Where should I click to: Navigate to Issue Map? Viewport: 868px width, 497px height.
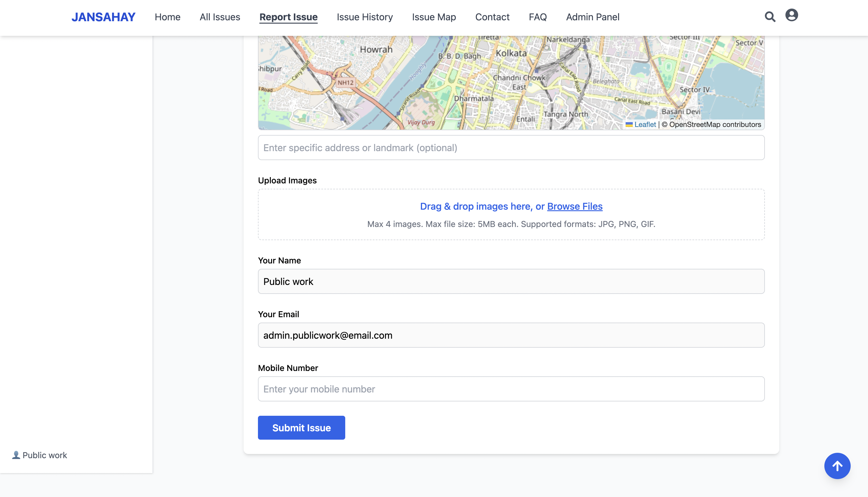(x=434, y=17)
